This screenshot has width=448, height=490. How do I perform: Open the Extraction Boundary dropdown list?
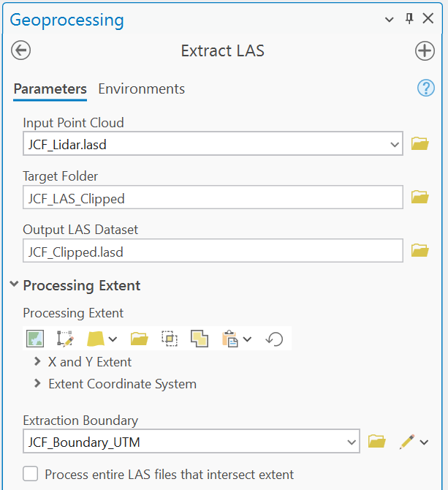point(351,442)
